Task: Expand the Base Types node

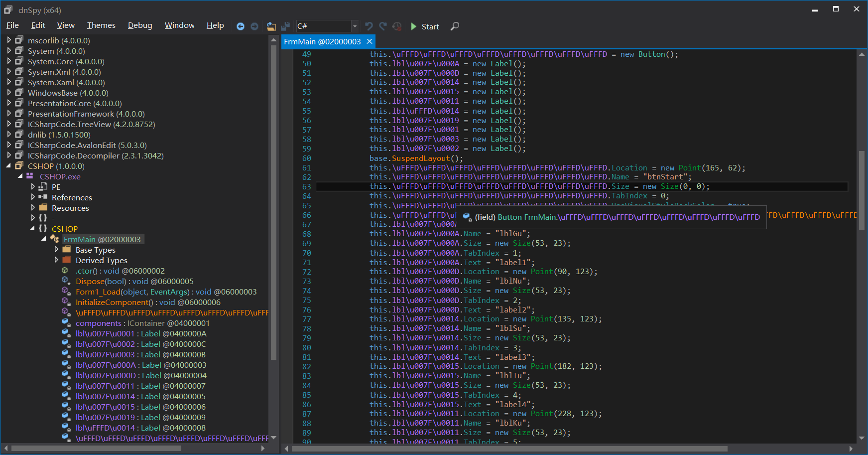Action: [56, 250]
